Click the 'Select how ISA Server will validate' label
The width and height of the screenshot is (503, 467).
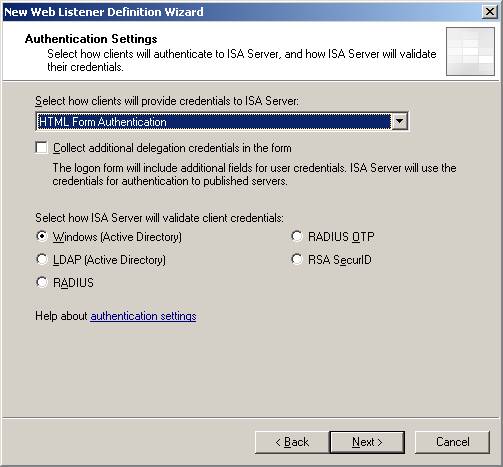(159, 218)
